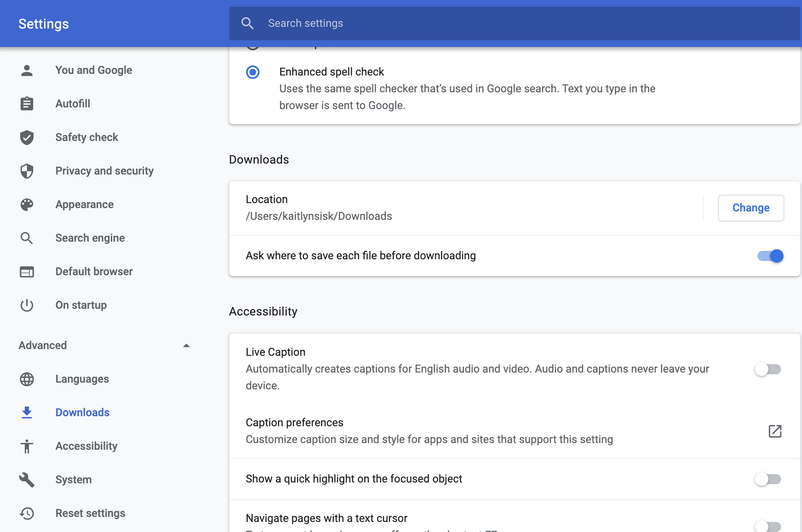Image resolution: width=802 pixels, height=532 pixels.
Task: Click the Downloads section heading
Action: (x=259, y=159)
